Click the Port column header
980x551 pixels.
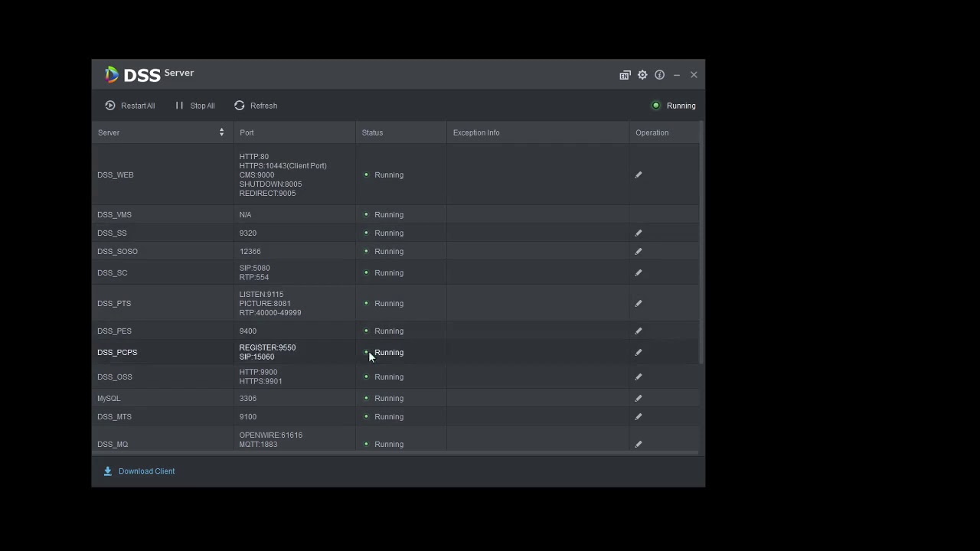pyautogui.click(x=247, y=132)
